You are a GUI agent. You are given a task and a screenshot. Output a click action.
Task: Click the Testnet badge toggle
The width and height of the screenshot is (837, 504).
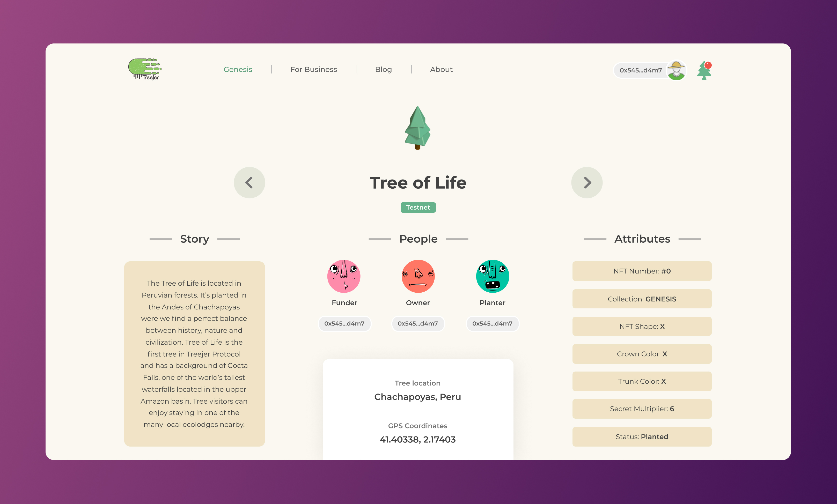point(418,207)
